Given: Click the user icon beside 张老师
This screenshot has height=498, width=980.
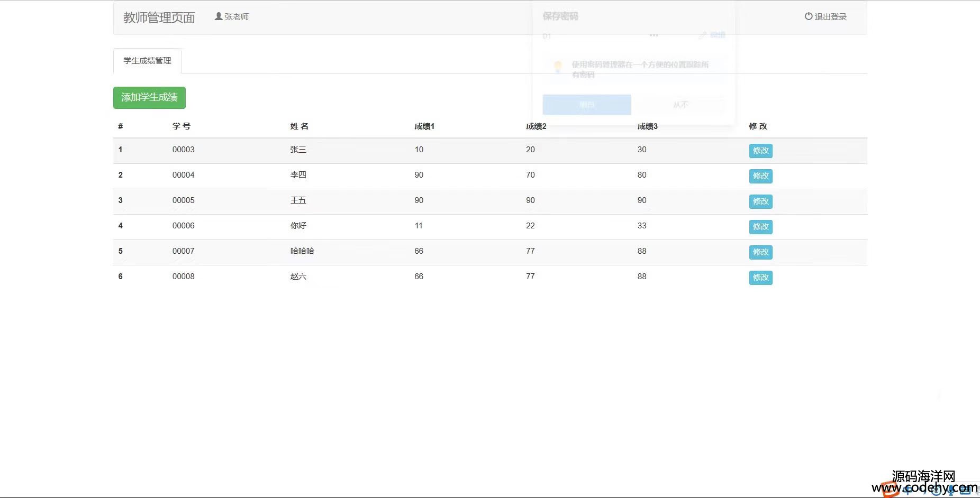Looking at the screenshot, I should (x=218, y=16).
